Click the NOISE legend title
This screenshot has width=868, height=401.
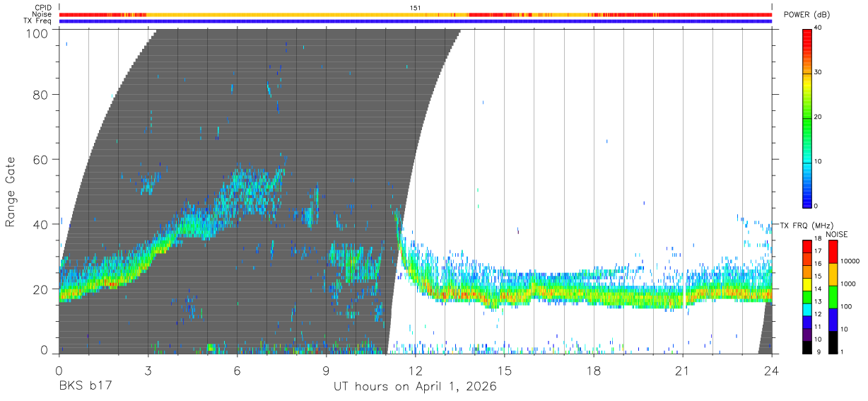click(835, 234)
